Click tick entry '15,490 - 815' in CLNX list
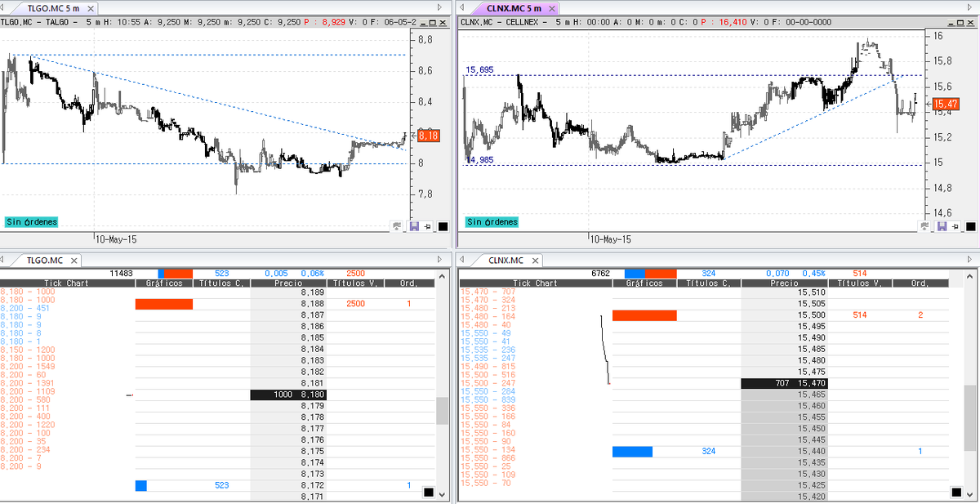This screenshot has height=504, width=980. [x=488, y=367]
